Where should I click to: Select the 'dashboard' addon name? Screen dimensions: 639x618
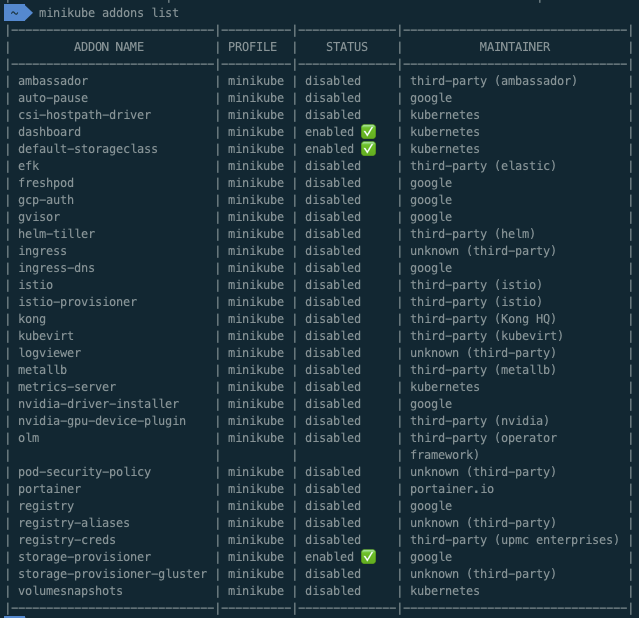49,132
